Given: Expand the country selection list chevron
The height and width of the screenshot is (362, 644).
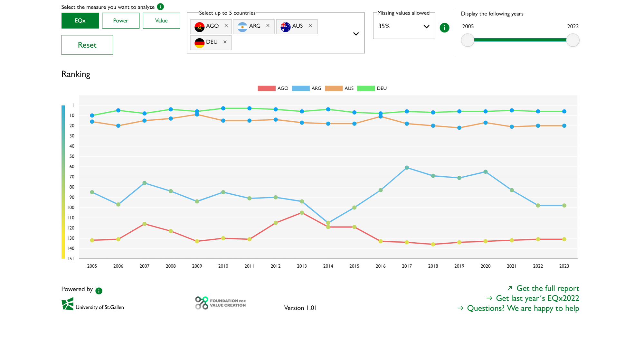Looking at the screenshot, I should (x=356, y=34).
